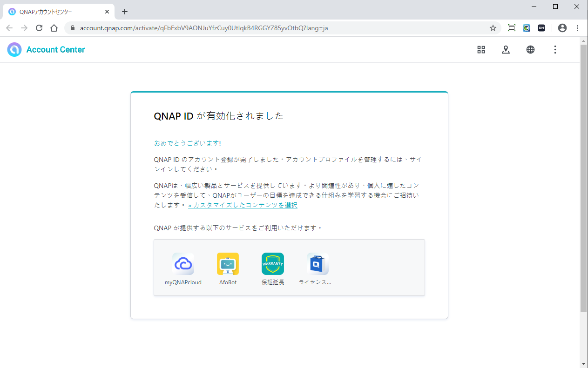
Task: Open the myQNAPcloud service icon
Action: pyautogui.click(x=183, y=264)
